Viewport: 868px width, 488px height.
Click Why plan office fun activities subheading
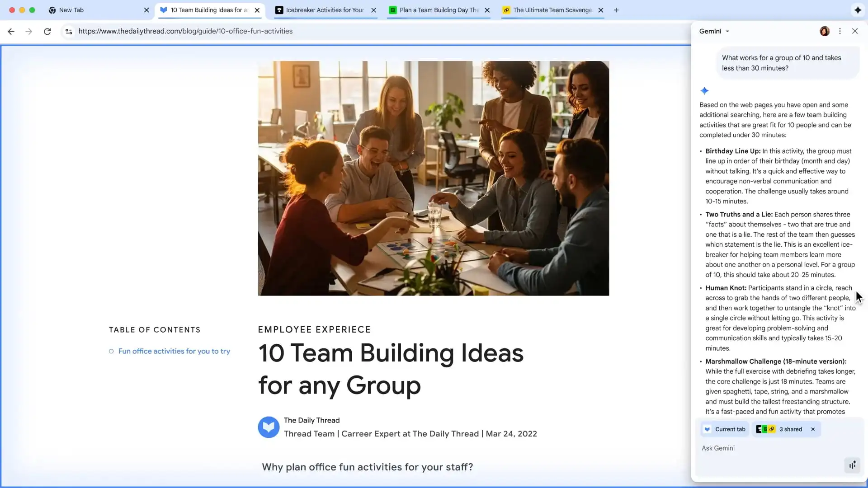(367, 467)
